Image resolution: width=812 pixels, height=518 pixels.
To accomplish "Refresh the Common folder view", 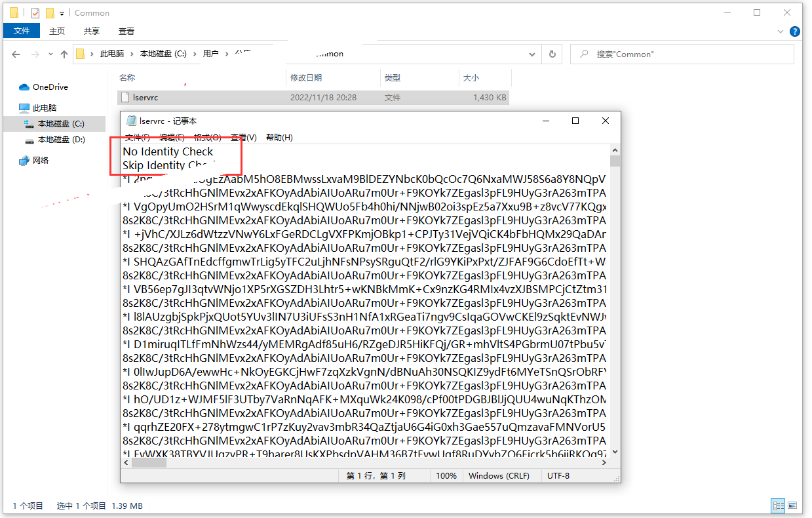I will [x=552, y=54].
